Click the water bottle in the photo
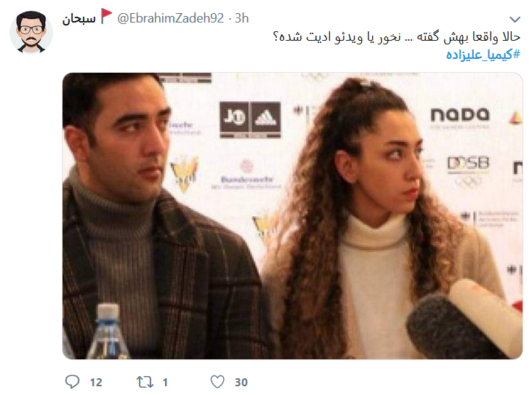This screenshot has width=532, height=395. [x=108, y=332]
